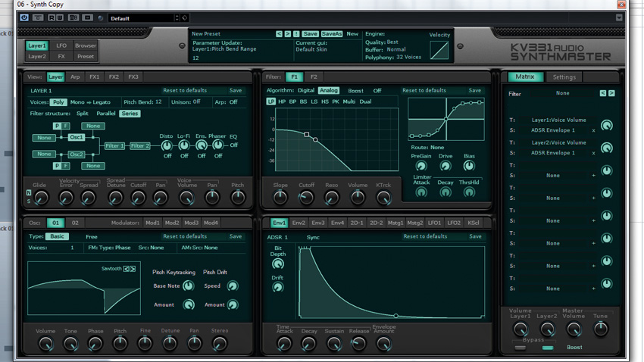Set filter algorithm to Digital
The height and width of the screenshot is (362, 644).
(x=306, y=90)
